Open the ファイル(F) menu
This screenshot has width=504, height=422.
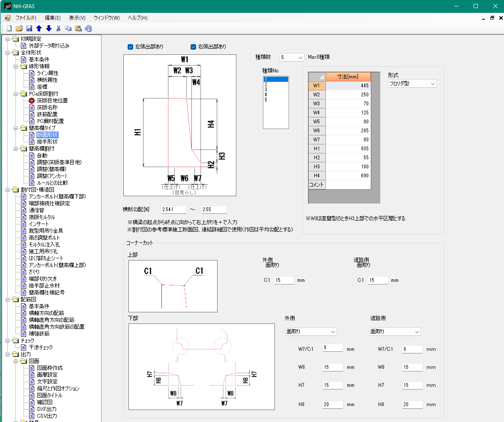point(26,18)
